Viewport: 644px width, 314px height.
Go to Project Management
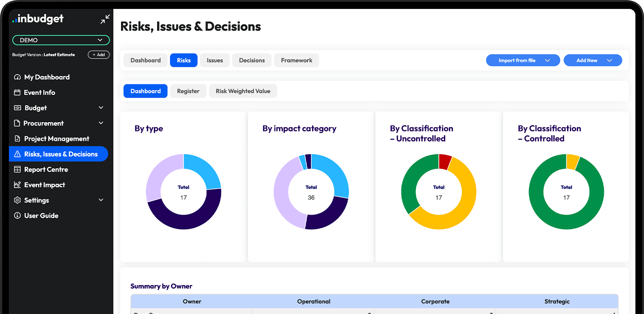57,139
